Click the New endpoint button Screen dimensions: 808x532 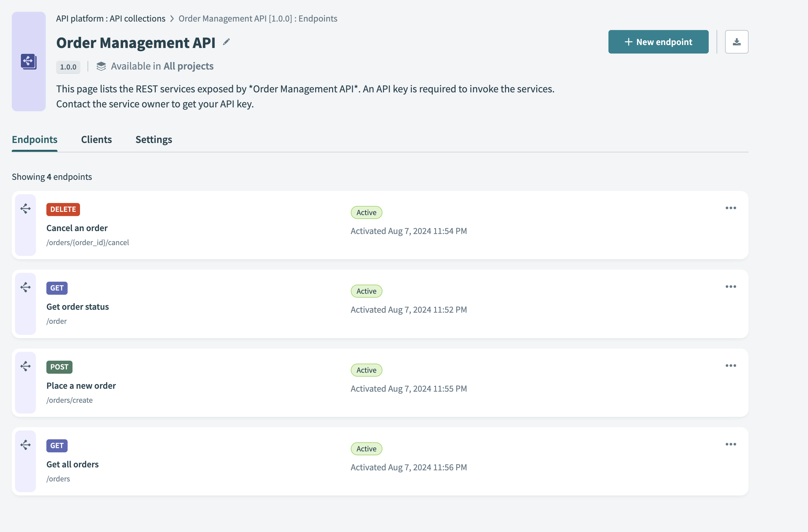point(658,42)
